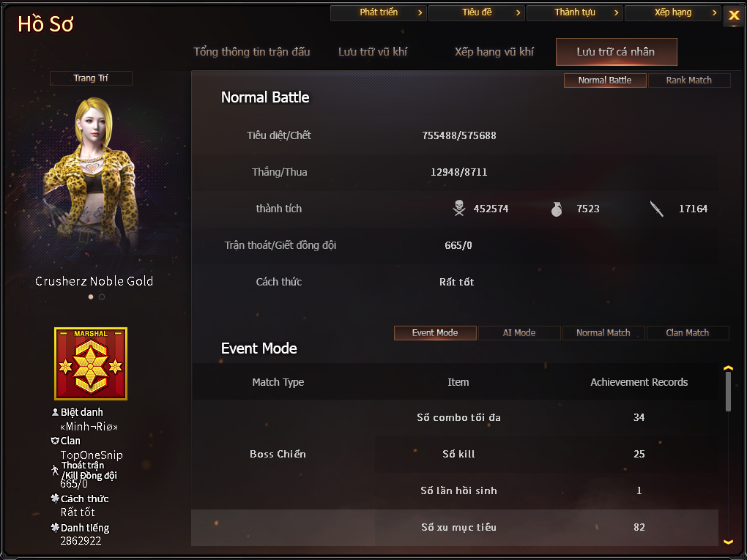Select the Normal Battle toggle

[605, 80]
